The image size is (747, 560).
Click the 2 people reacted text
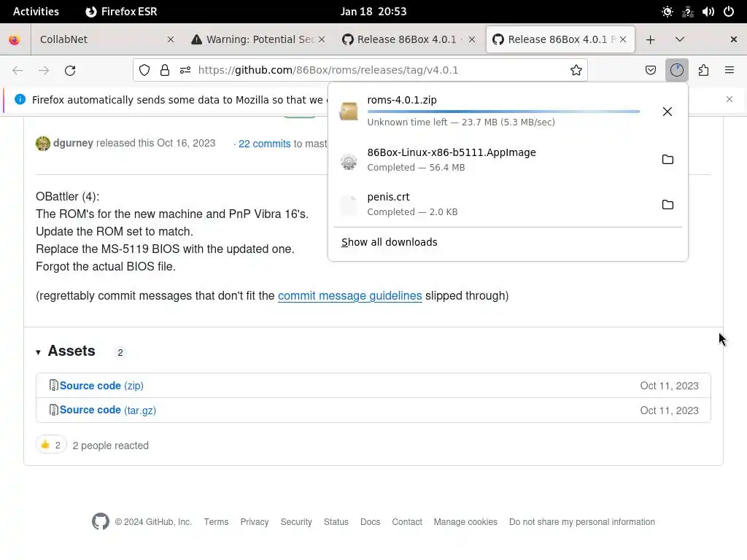[111, 446]
